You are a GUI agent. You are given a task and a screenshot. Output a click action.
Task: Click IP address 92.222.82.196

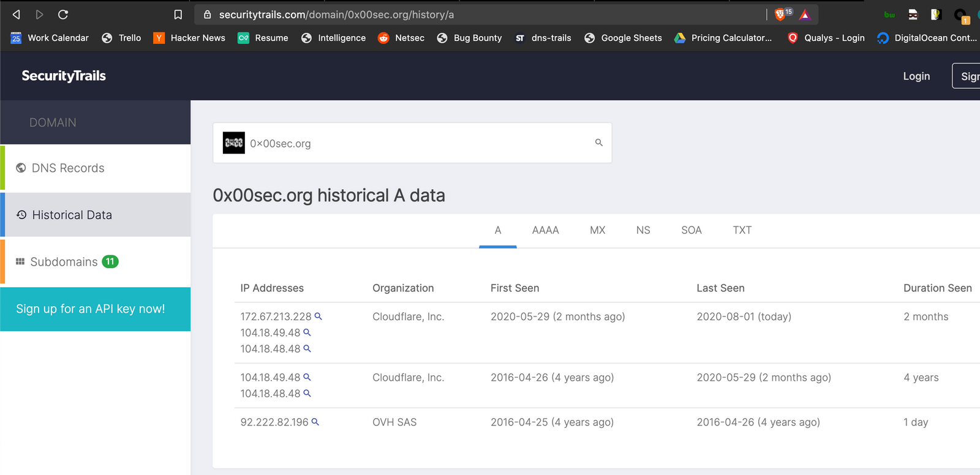tap(274, 422)
